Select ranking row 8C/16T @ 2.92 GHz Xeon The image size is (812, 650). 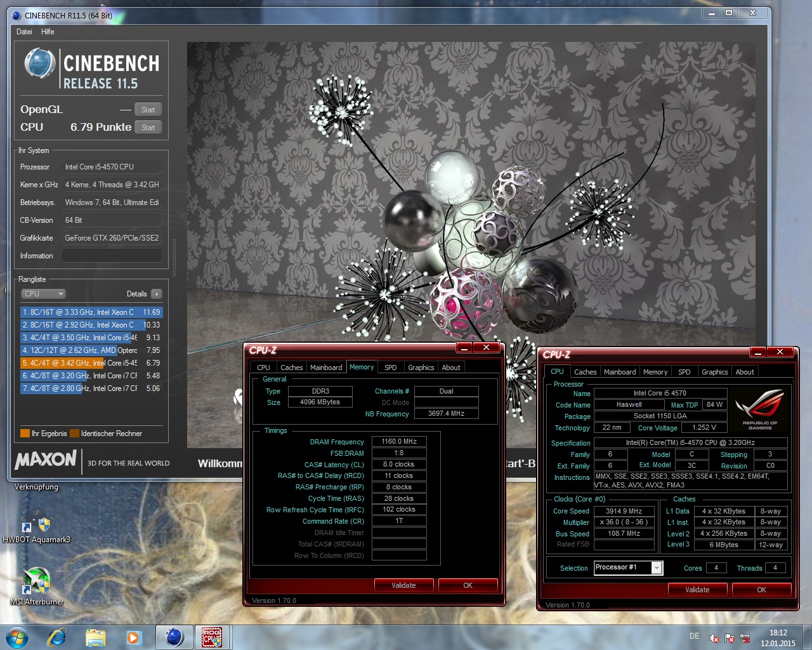pyautogui.click(x=91, y=325)
